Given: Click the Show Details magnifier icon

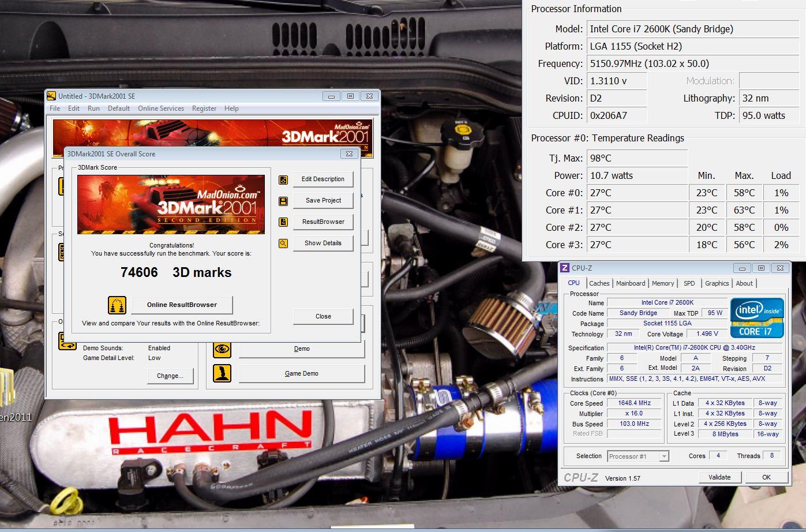Looking at the screenshot, I should click(283, 243).
